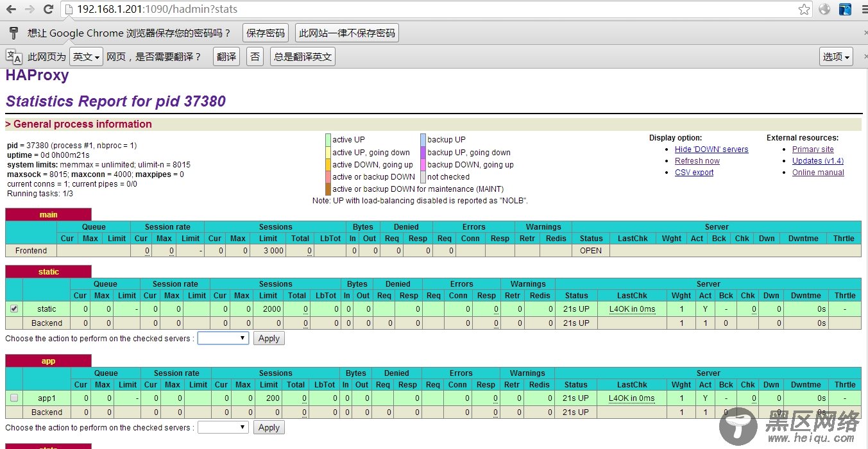This screenshot has height=449, width=868.
Task: Open the Online manual link
Action: pyautogui.click(x=818, y=173)
